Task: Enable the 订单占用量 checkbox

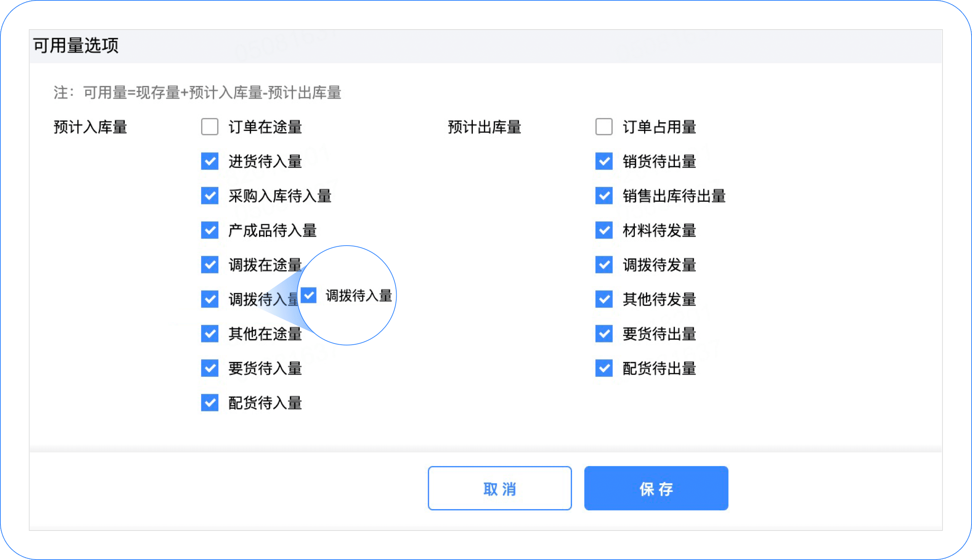Action: [x=604, y=127]
